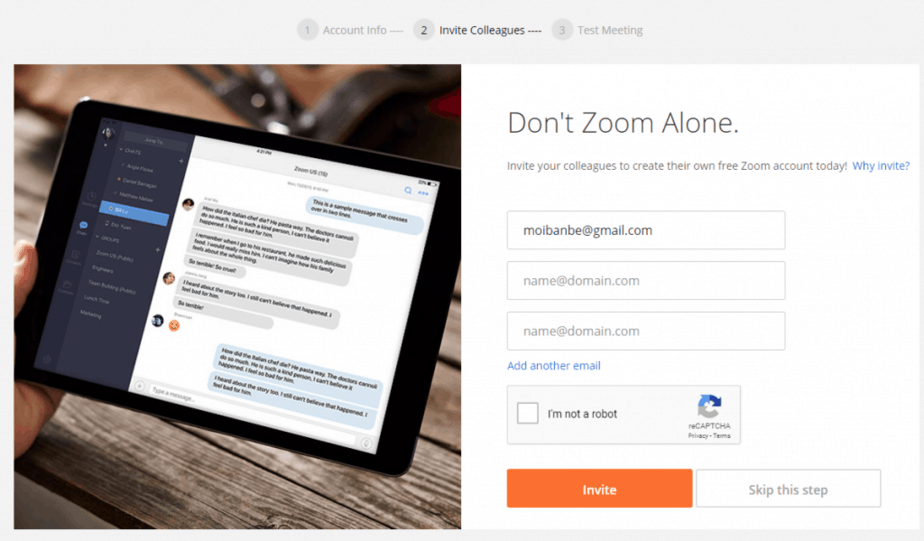Image resolution: width=924 pixels, height=541 pixels.
Task: Click the second name@domain.com email field
Action: pos(646,281)
